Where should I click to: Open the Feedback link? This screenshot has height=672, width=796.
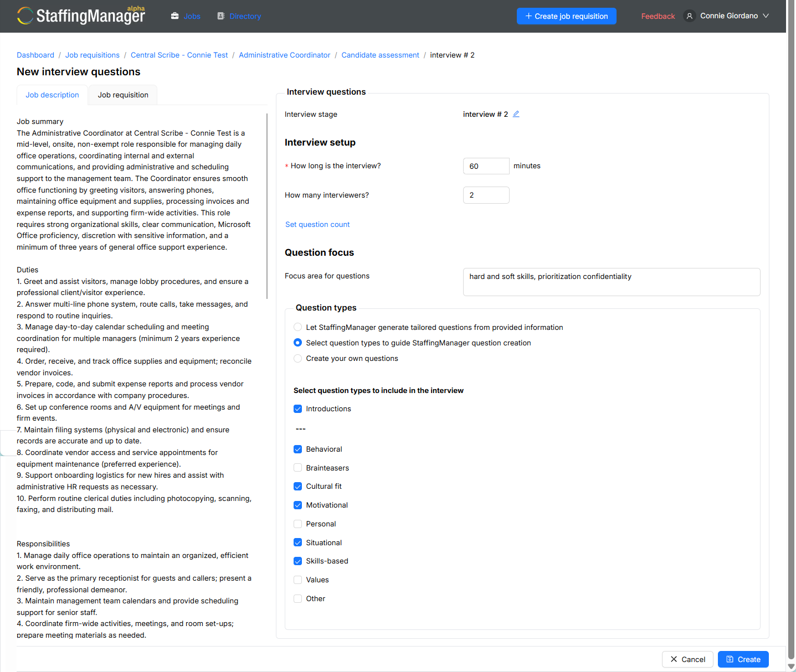[658, 16]
